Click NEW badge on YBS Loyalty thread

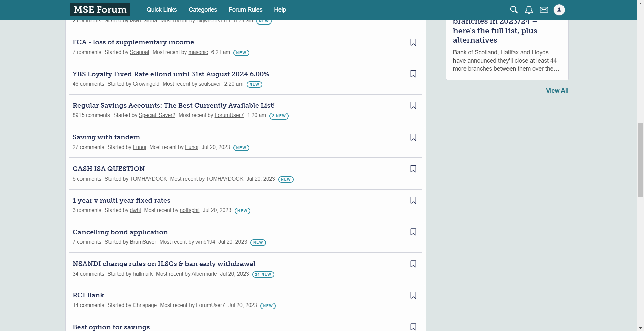tap(254, 84)
